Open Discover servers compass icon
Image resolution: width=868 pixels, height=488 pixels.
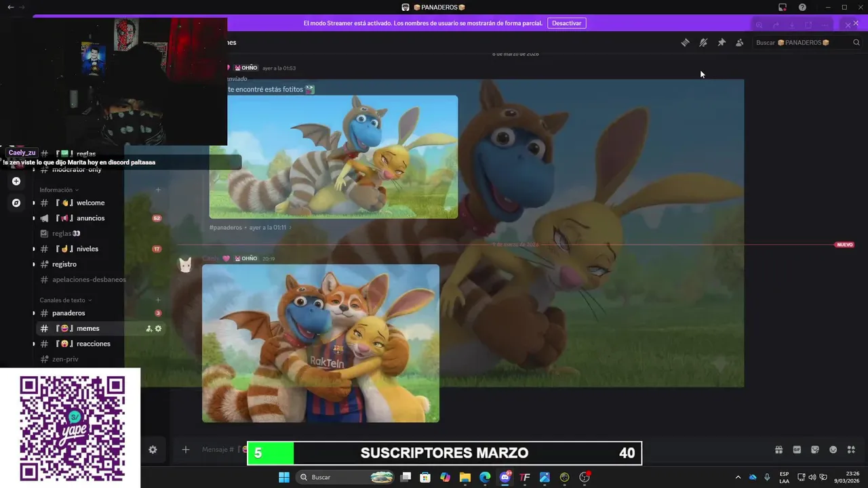(x=16, y=203)
